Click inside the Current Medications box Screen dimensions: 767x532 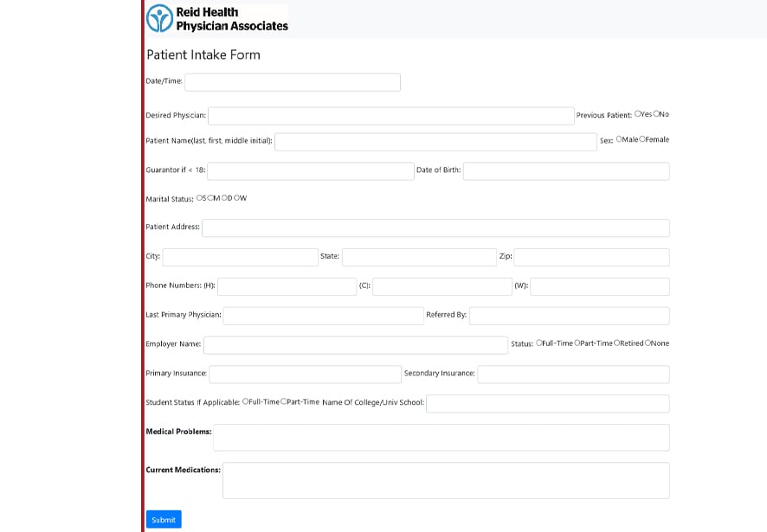[446, 479]
